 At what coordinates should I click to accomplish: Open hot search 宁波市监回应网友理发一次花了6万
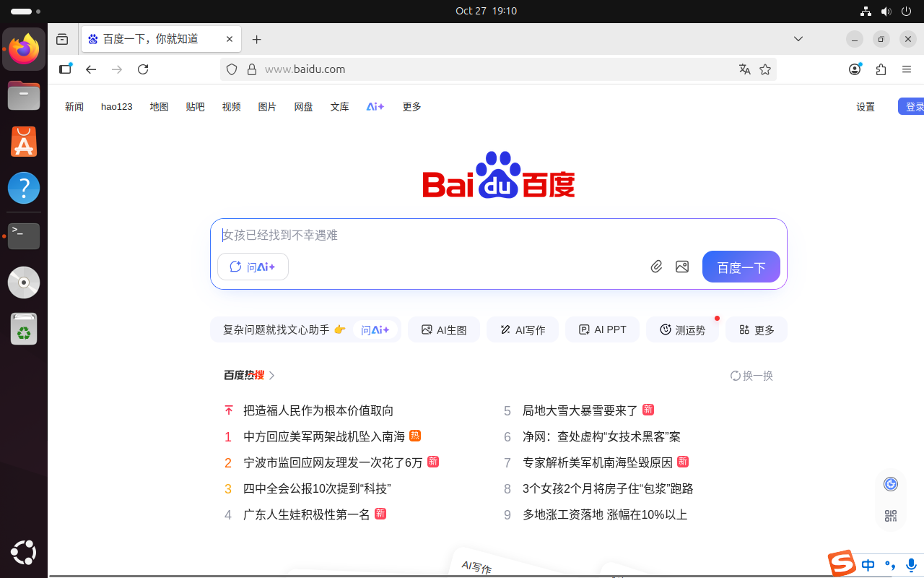(333, 462)
